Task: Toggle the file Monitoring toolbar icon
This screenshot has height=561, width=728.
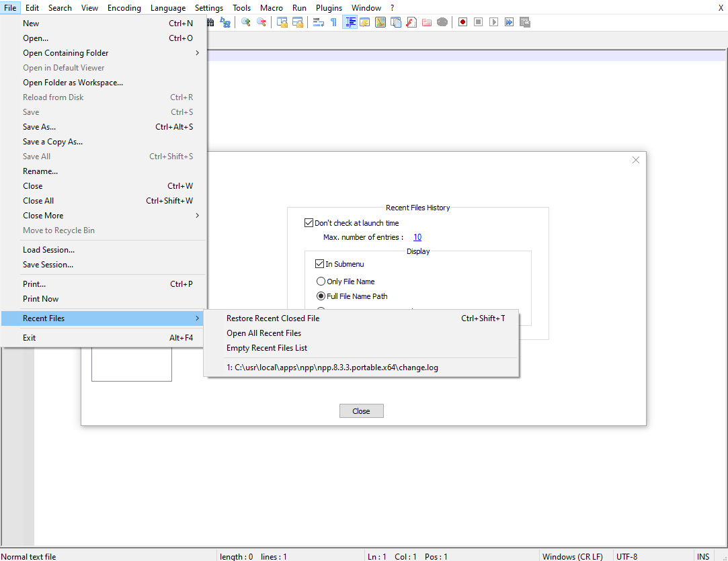Action: pyautogui.click(x=442, y=22)
